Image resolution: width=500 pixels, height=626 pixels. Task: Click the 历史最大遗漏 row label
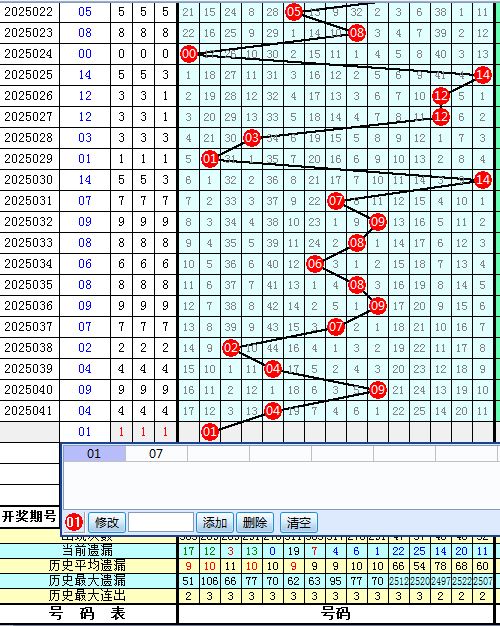pyautogui.click(x=87, y=580)
